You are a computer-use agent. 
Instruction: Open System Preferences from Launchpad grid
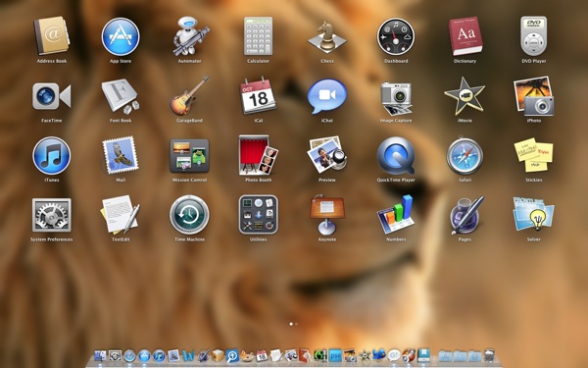click(x=51, y=215)
